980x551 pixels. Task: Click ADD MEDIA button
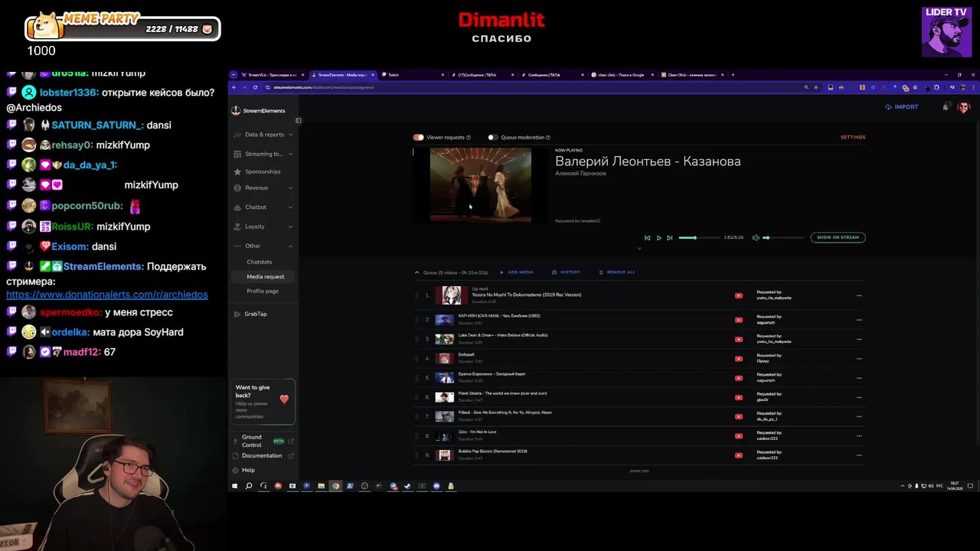(x=517, y=272)
